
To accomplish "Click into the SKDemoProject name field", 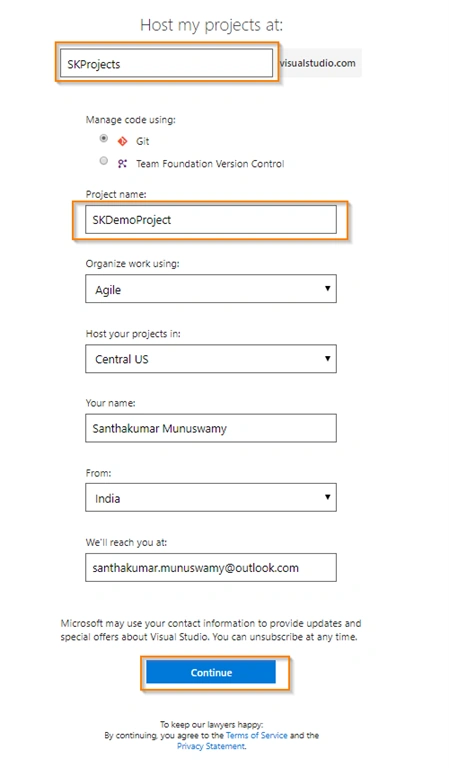I will pyautogui.click(x=211, y=219).
